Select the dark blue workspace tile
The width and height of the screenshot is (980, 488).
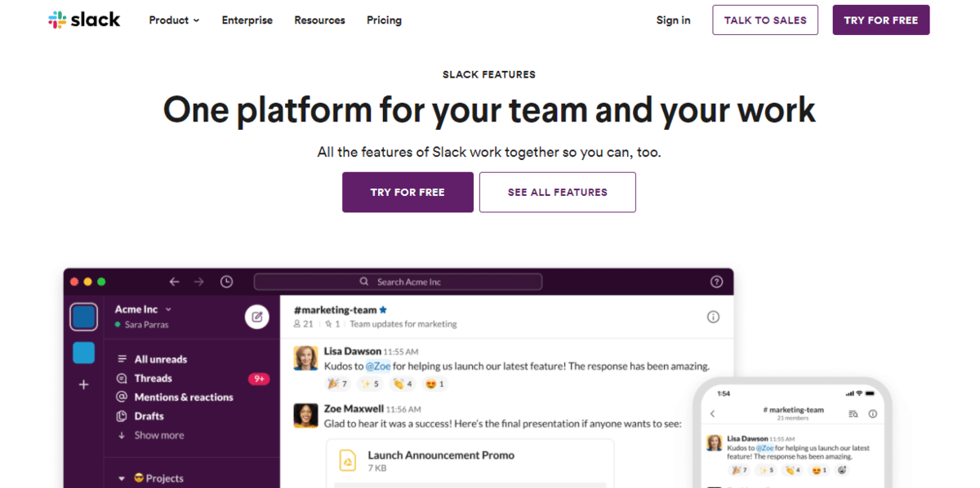pos(83,317)
